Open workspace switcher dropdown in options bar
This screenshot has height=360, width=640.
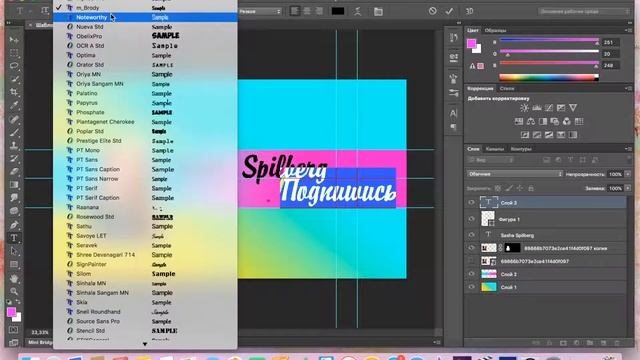point(584,11)
